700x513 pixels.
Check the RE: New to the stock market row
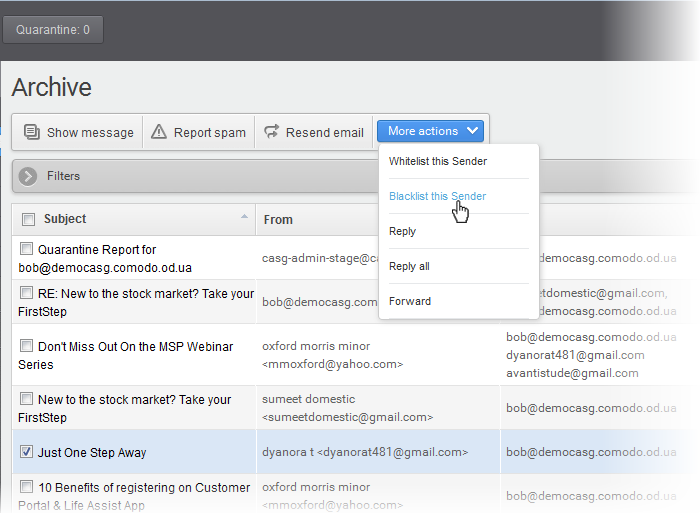(x=26, y=293)
